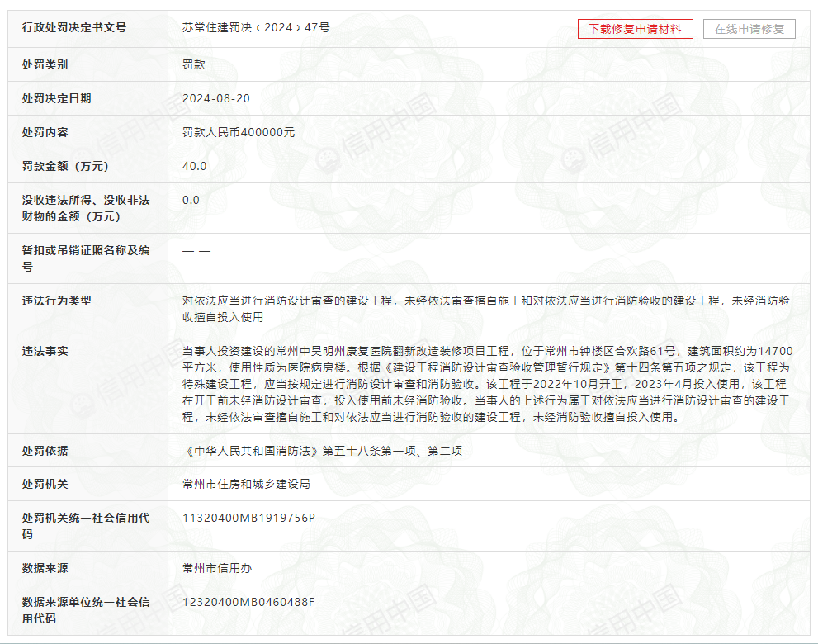This screenshot has width=818, height=644.
Task: Click the 违法事实 label
Action: pos(45,351)
